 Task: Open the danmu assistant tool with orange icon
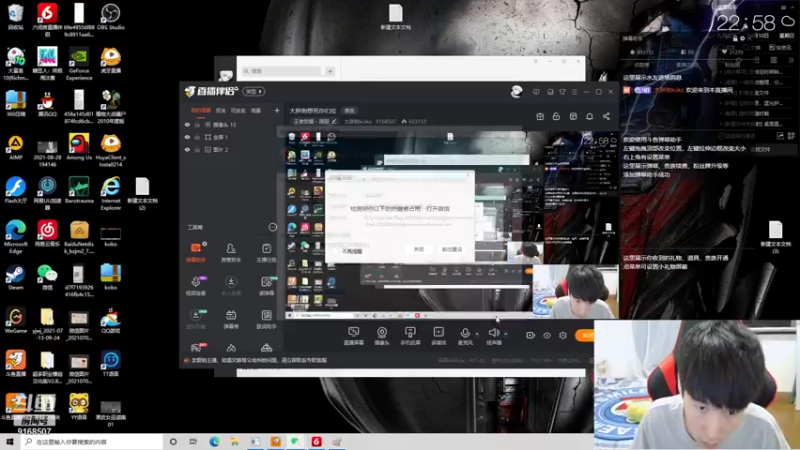[x=196, y=253]
